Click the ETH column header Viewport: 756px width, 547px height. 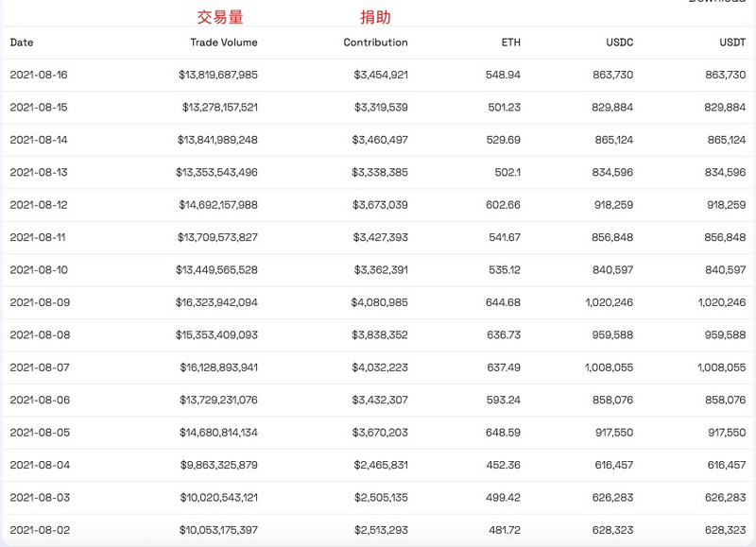click(x=510, y=43)
